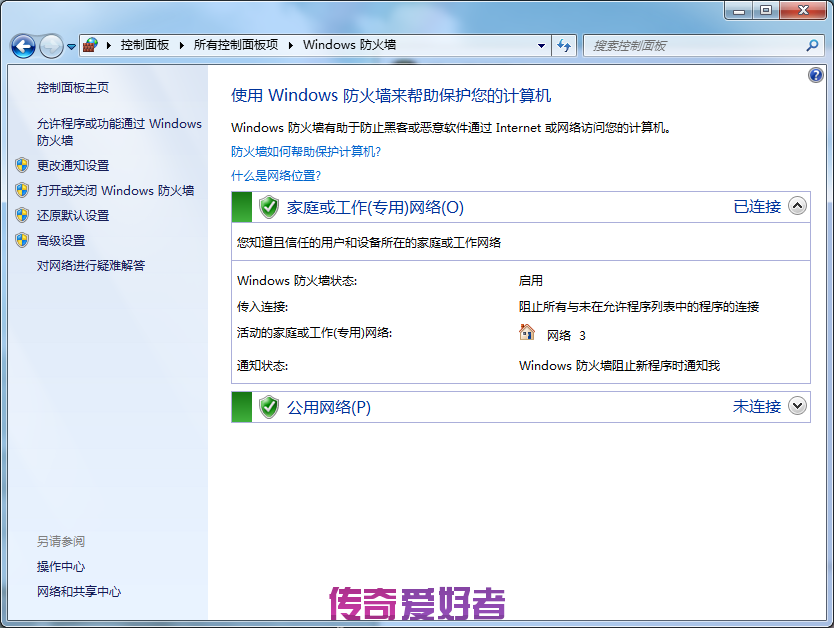Click 已连接 status text
This screenshot has width=834, height=628.
coord(757,207)
